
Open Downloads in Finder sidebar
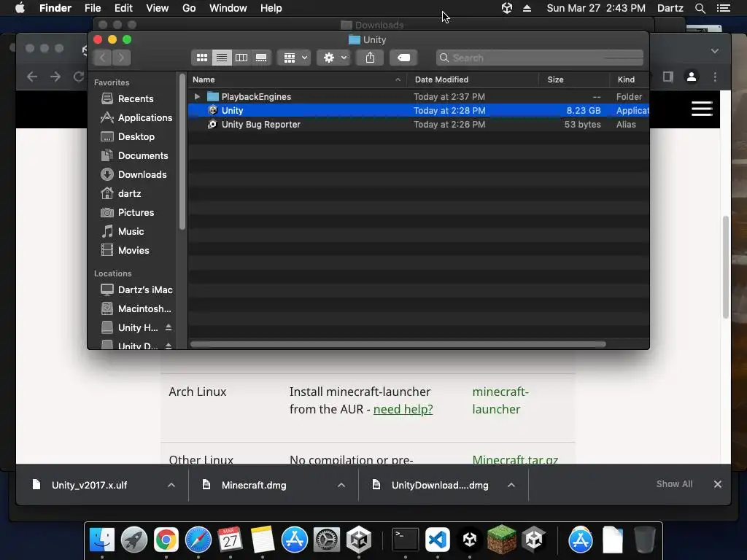[x=136, y=175]
